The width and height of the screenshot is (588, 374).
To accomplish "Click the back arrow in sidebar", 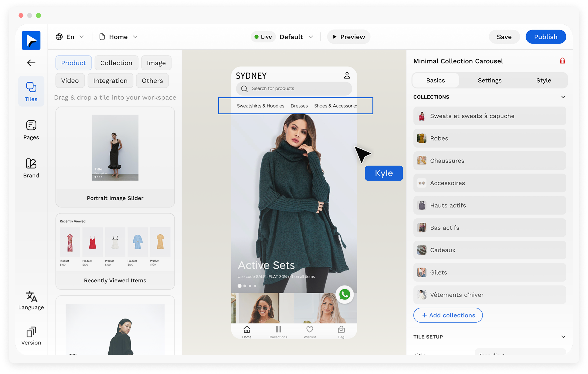I will (x=31, y=63).
